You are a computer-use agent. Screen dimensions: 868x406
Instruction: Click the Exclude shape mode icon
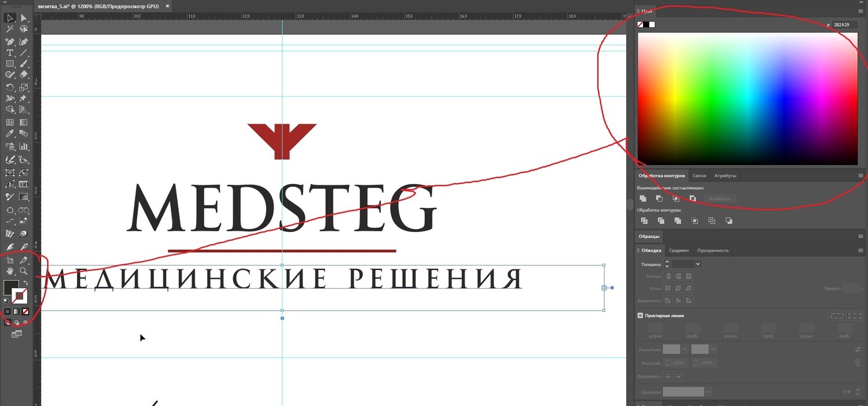coord(693,198)
